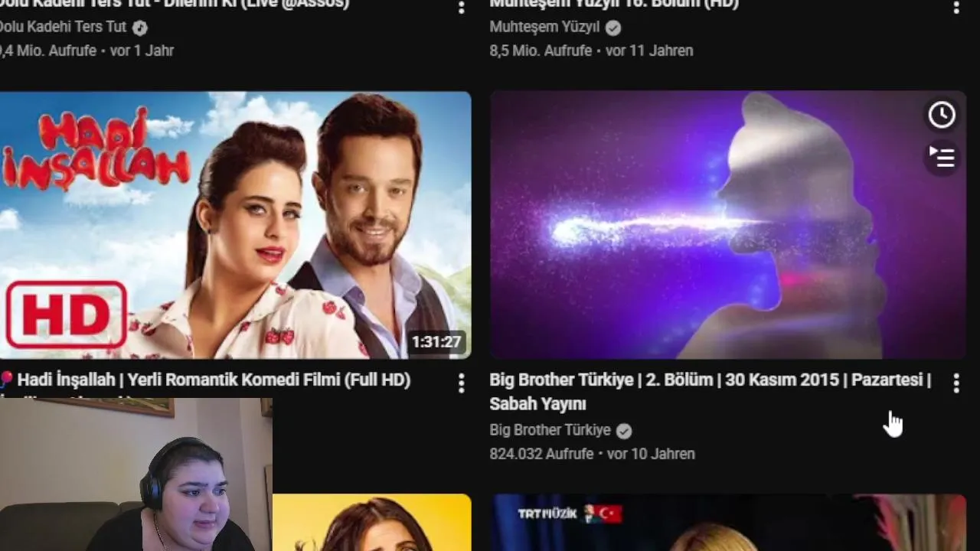Image resolution: width=980 pixels, height=551 pixels.
Task: Open TRT Müzik video thumbnail
Action: 728,523
